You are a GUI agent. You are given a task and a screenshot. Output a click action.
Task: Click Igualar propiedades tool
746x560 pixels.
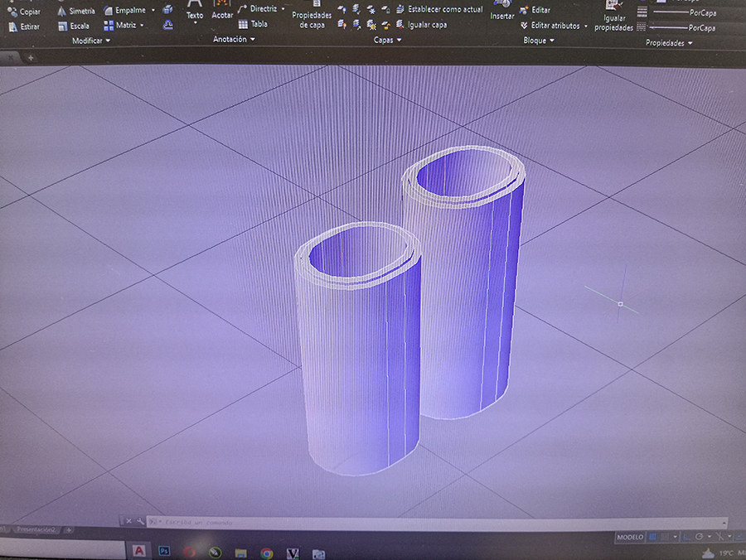pyautogui.click(x=614, y=18)
